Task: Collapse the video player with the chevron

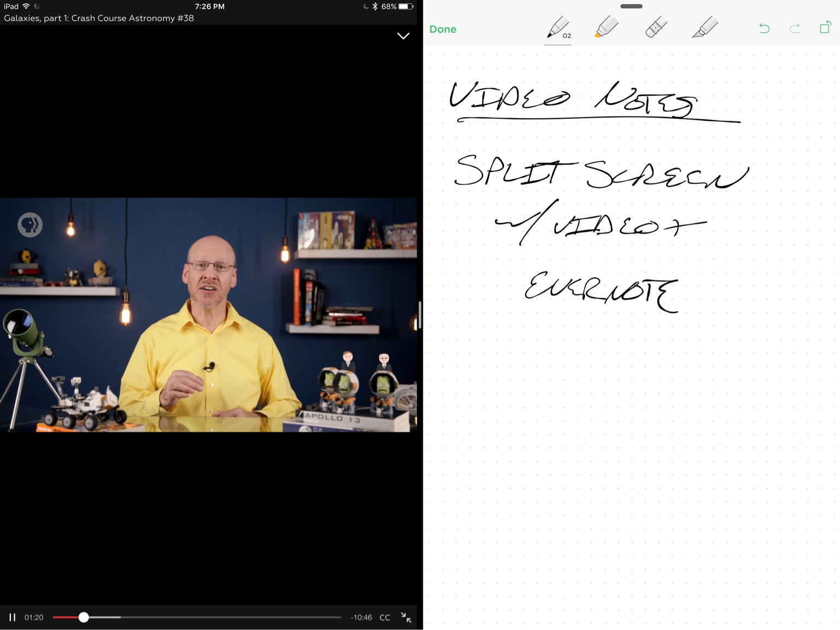Action: pos(403,36)
